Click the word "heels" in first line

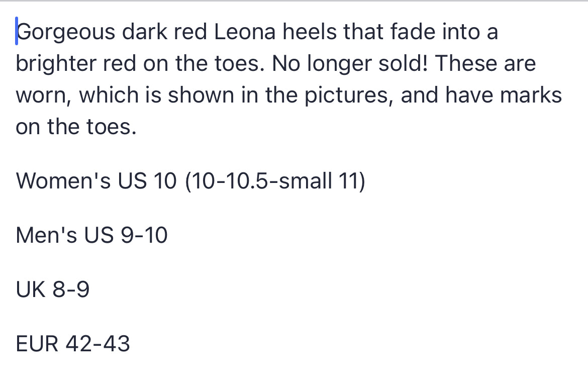[310, 32]
